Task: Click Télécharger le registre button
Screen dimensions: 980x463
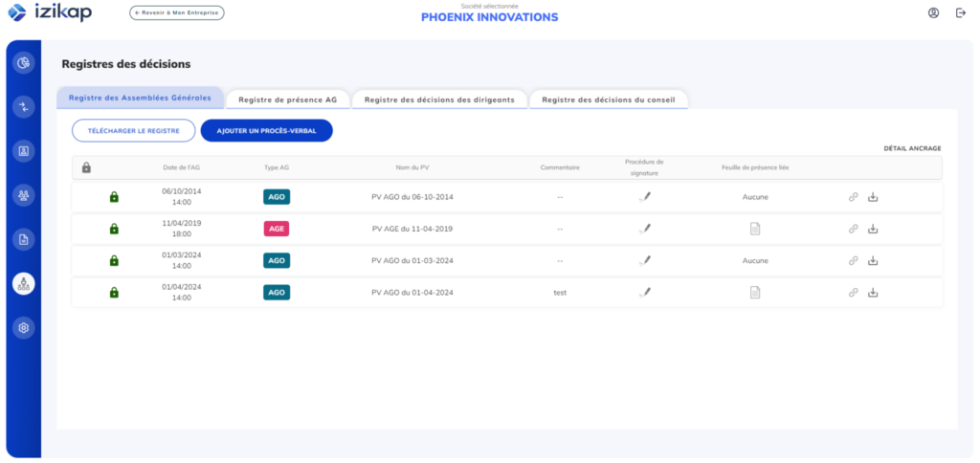Action: 133,130
